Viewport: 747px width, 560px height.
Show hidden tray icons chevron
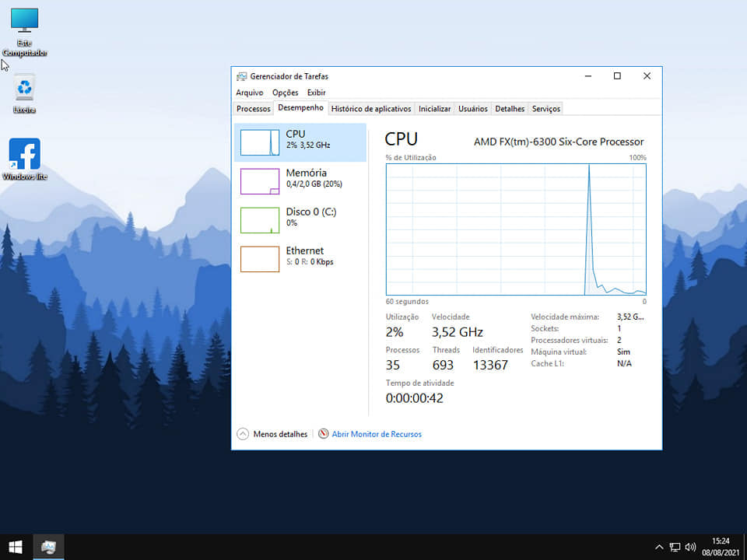point(659,547)
